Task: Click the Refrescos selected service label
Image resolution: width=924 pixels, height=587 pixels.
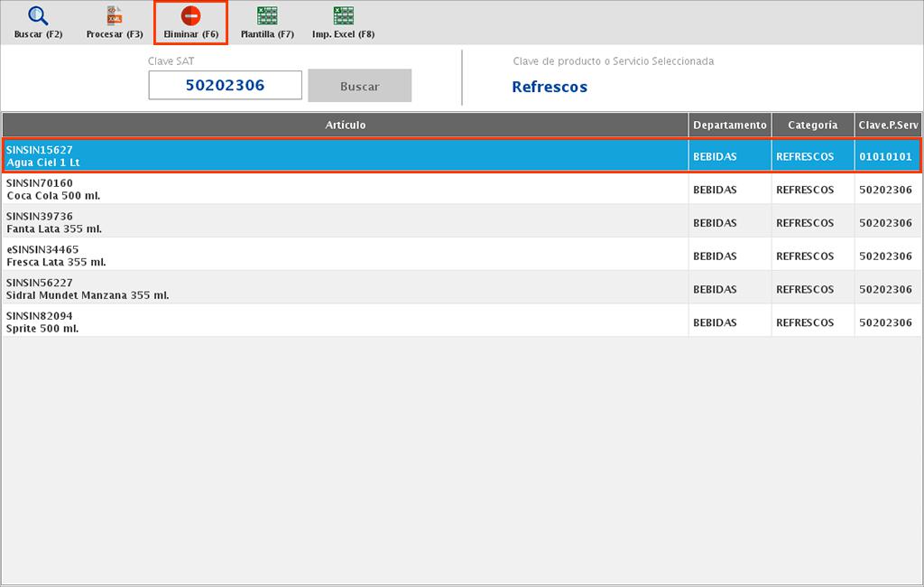Action: click(x=550, y=88)
